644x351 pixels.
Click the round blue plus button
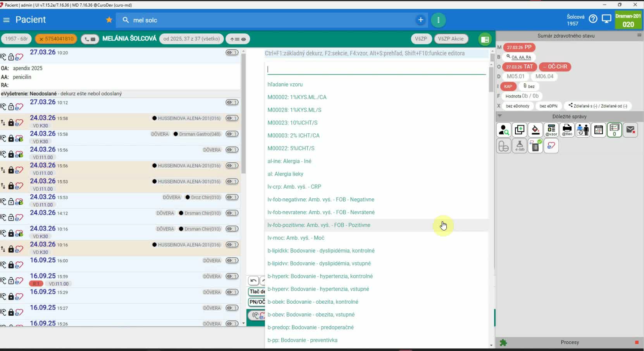[x=420, y=20]
